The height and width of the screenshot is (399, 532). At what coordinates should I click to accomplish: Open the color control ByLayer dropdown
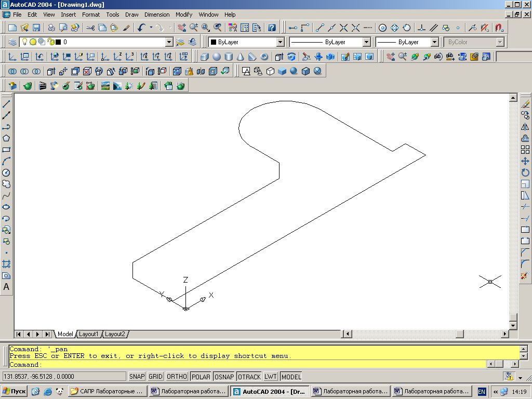(x=280, y=42)
